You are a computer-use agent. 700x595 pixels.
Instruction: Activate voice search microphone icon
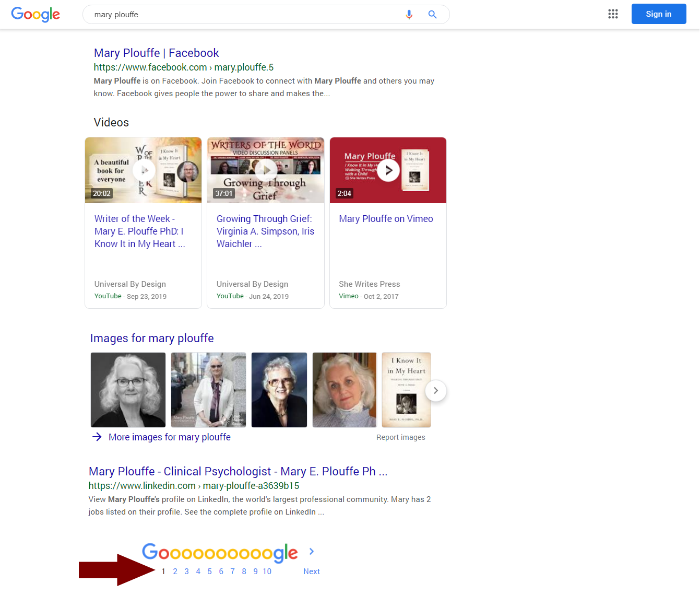tap(409, 15)
